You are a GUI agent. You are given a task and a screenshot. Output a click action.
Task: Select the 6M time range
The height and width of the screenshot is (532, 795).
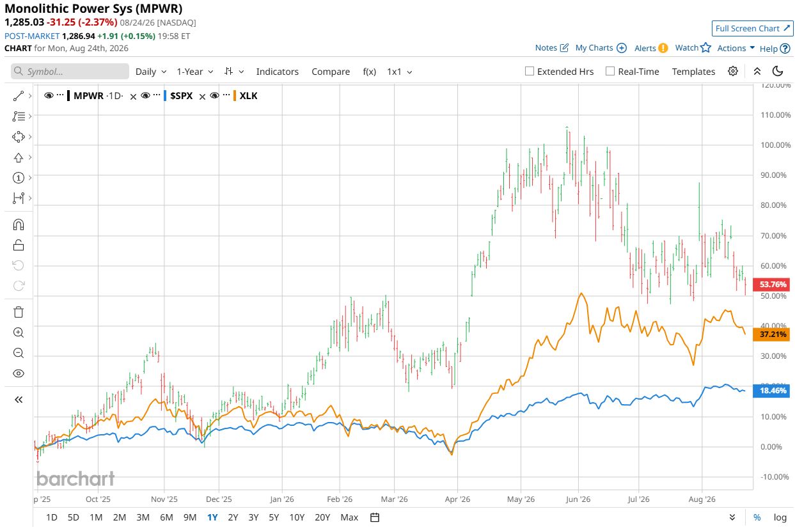coord(166,517)
